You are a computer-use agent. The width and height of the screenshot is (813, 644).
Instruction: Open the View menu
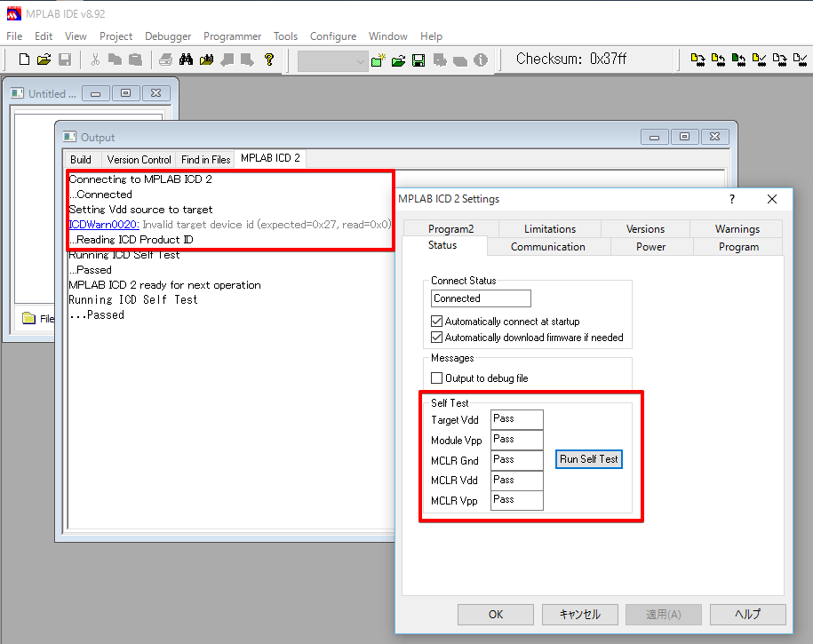point(76,36)
